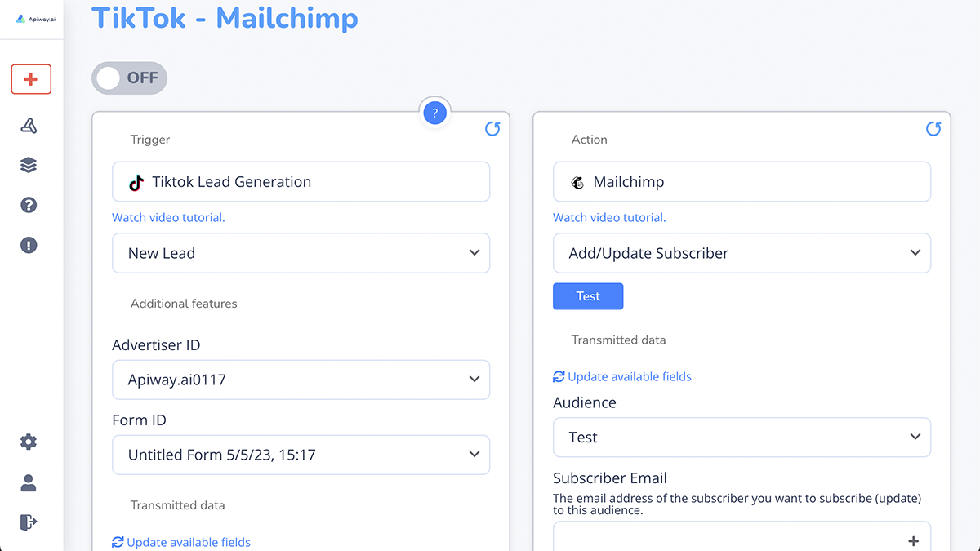This screenshot has height=551, width=980.
Task: Click the Mailchimp logo icon
Action: pyautogui.click(x=577, y=183)
